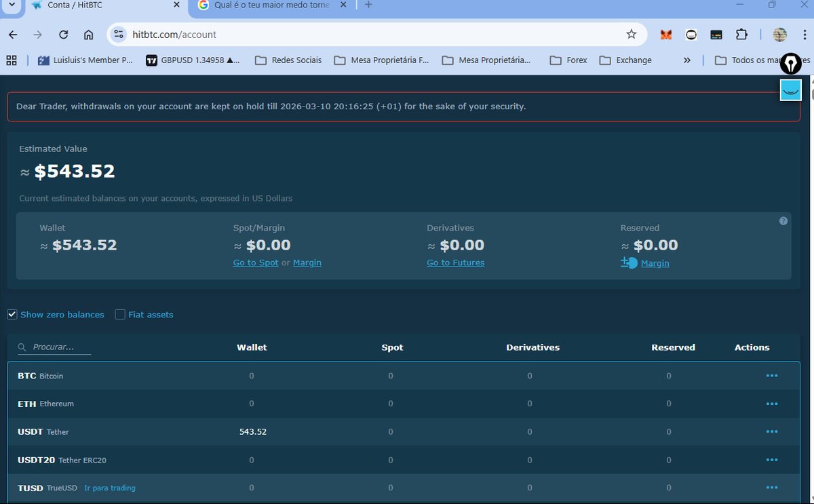Click the Go to Spot link
The image size is (814, 504).
click(x=256, y=263)
